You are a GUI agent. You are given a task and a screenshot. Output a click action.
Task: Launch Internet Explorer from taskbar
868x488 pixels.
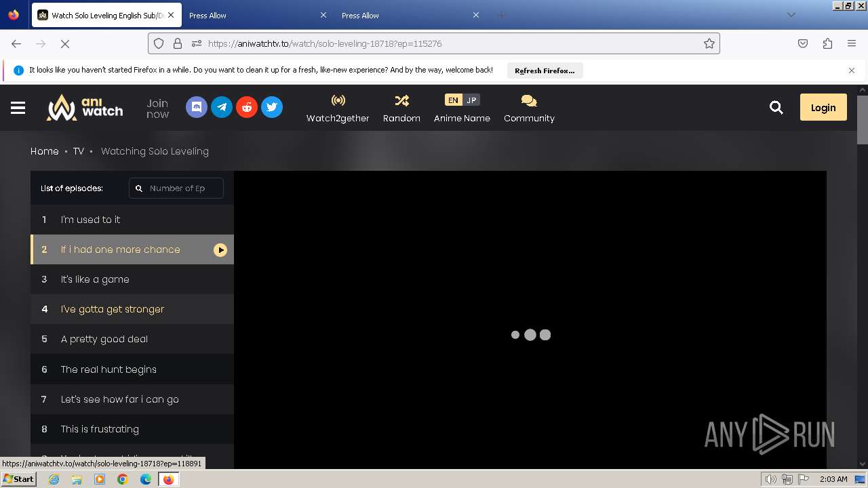pos(54,479)
